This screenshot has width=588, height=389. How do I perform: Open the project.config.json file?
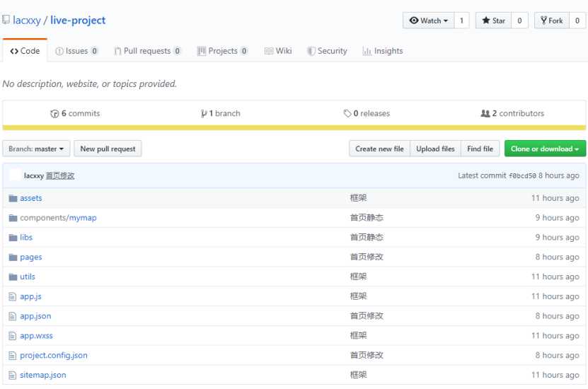click(54, 355)
